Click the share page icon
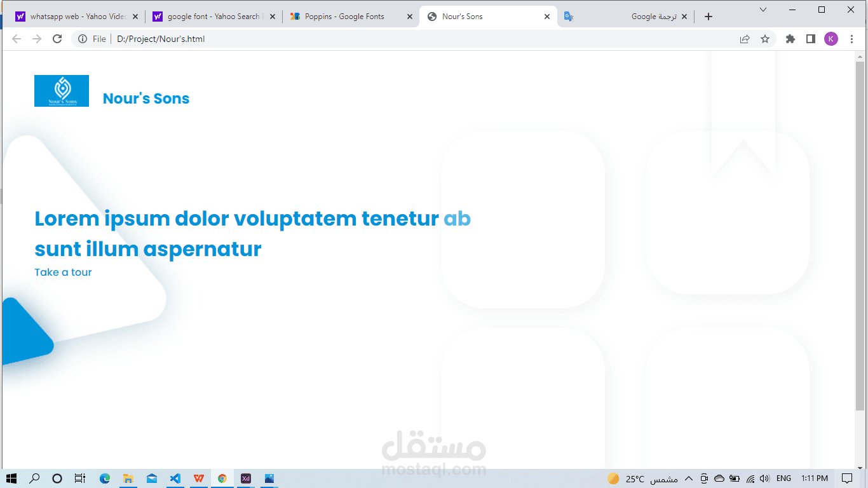Screen dimensions: 868x488 click(745, 39)
